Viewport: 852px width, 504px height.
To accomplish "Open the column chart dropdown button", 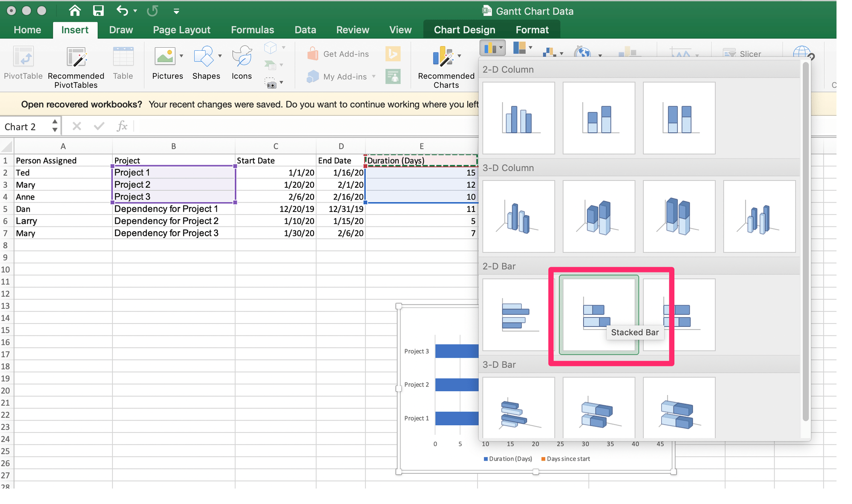I will click(x=492, y=48).
